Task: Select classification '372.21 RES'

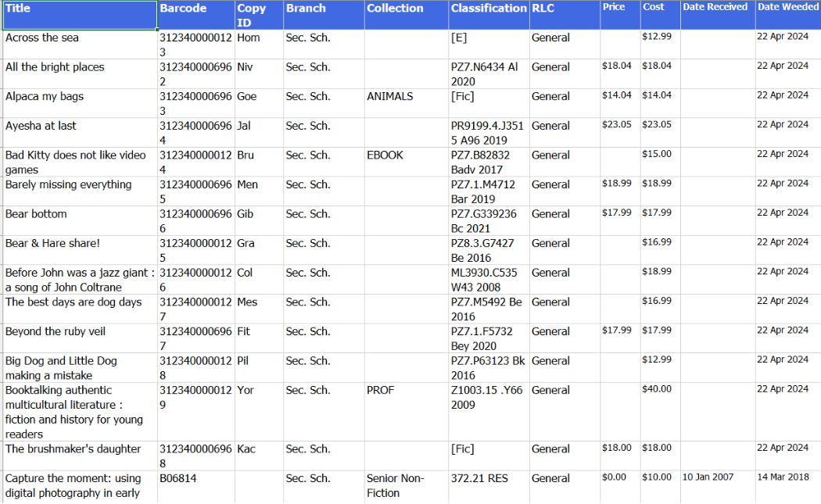Action: 489,487
